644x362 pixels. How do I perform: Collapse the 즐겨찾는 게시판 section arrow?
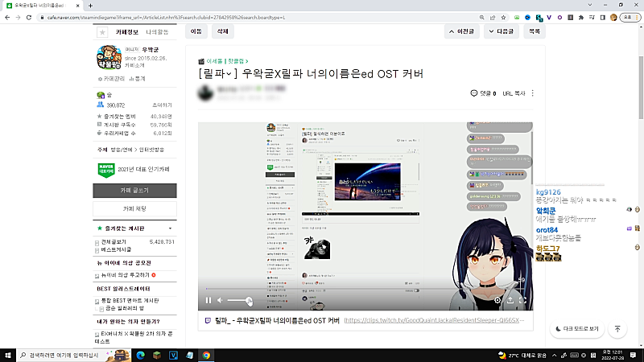[x=170, y=228]
